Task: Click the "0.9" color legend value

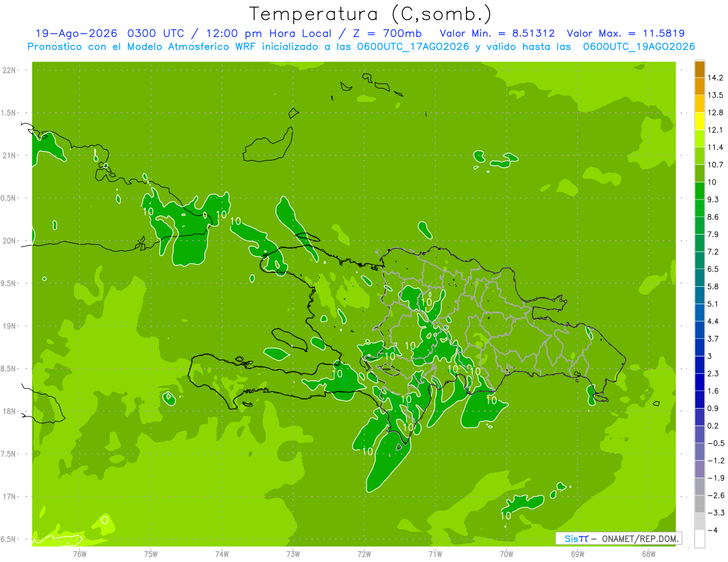Action: 713,409
